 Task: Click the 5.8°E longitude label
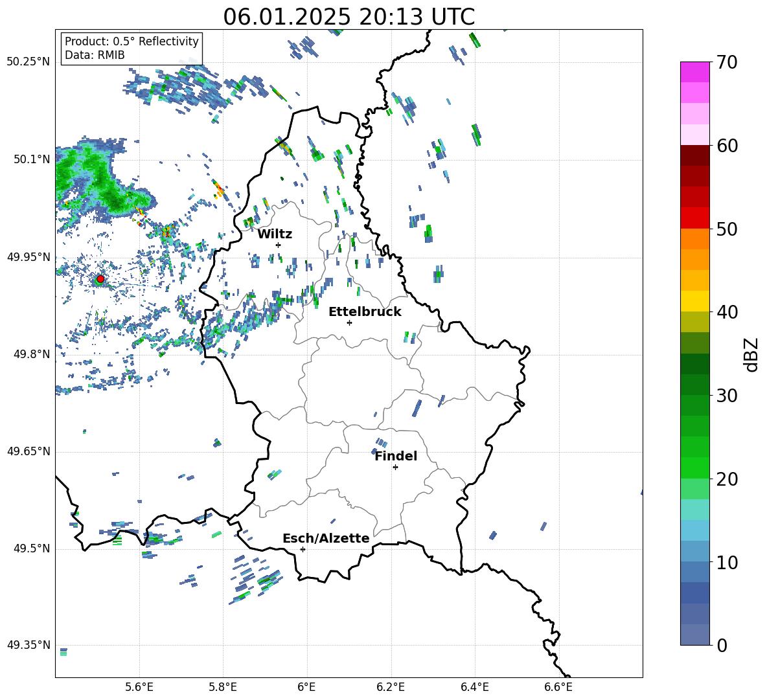pos(223,687)
